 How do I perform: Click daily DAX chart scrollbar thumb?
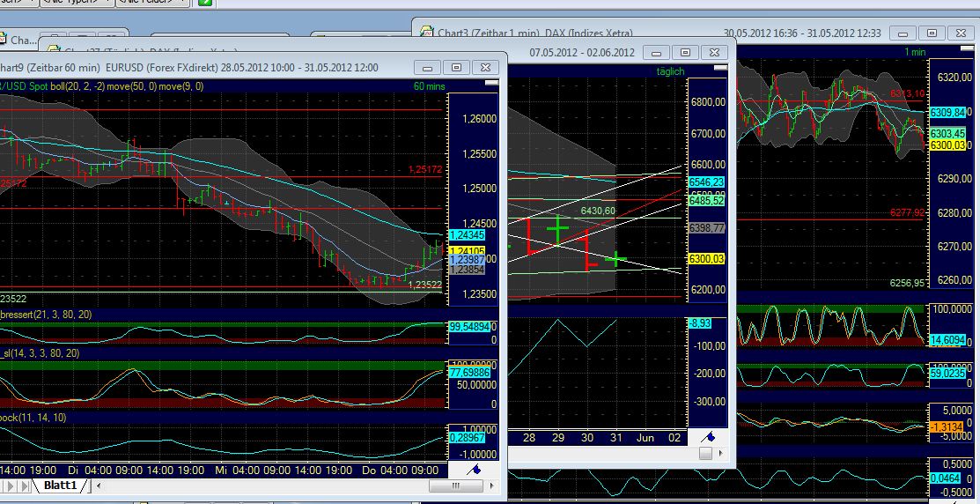(x=705, y=453)
